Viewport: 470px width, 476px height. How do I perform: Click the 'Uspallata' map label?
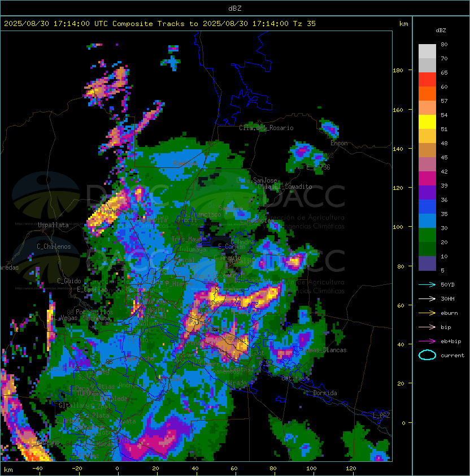54,225
